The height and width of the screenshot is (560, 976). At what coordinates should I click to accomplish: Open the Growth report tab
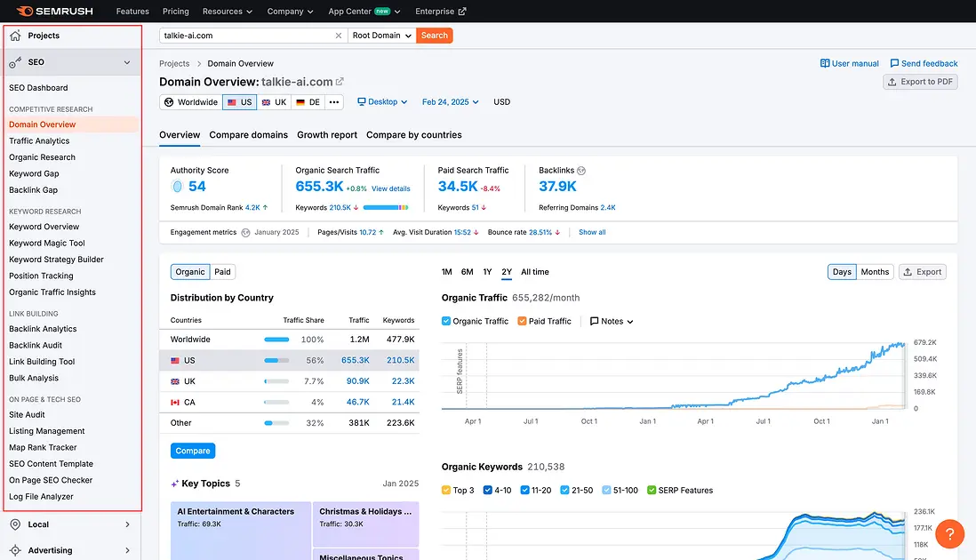coord(327,135)
